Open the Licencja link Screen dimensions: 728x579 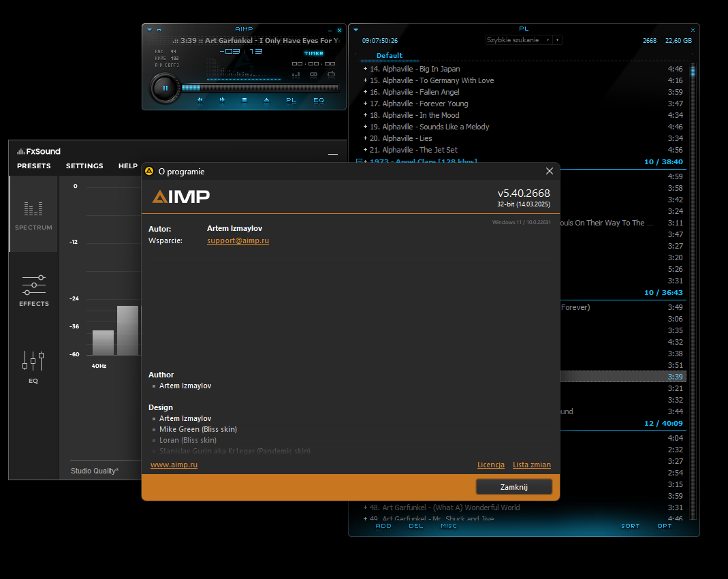click(x=491, y=465)
